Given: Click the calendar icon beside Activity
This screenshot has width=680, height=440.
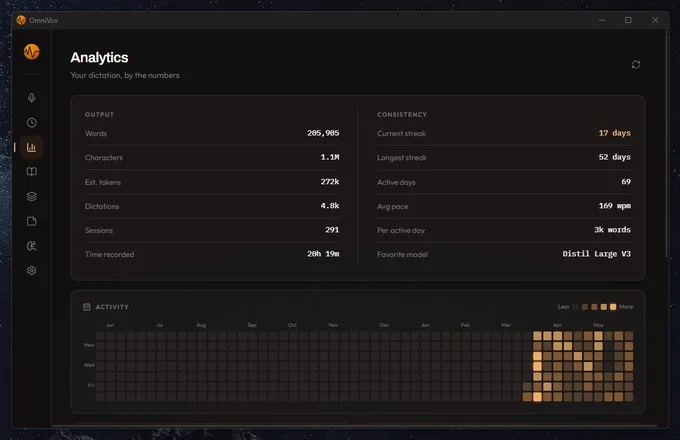Looking at the screenshot, I should point(87,307).
